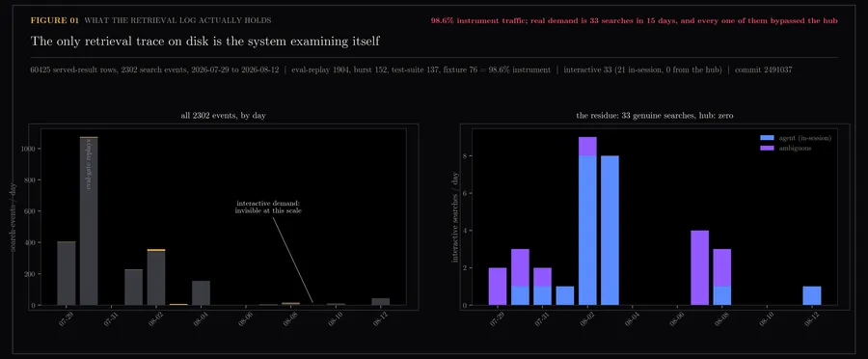Click the small gray 08-12 bar in left chart
The width and height of the screenshot is (868, 359).
click(381, 302)
